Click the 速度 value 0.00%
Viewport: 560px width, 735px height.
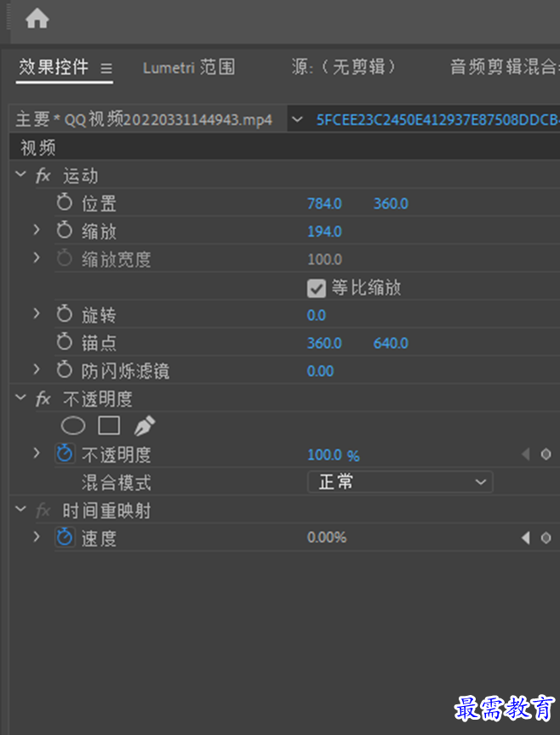pos(327,538)
